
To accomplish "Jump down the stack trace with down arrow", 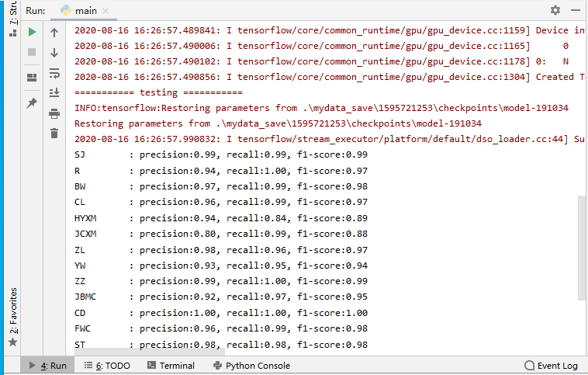I will pyautogui.click(x=54, y=53).
